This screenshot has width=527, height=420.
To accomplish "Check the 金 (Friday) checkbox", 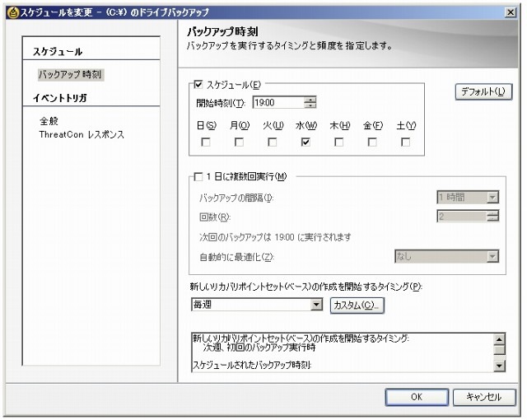I will pos(372,142).
